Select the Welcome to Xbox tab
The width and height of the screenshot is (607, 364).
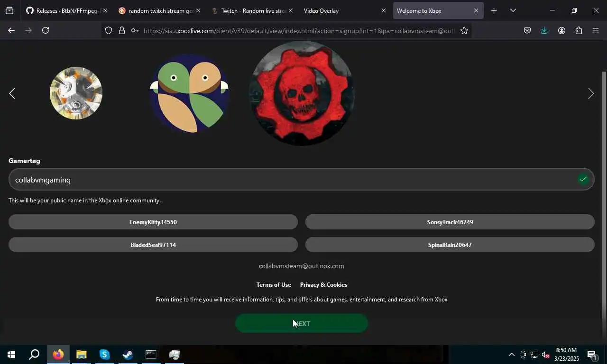pyautogui.click(x=438, y=10)
